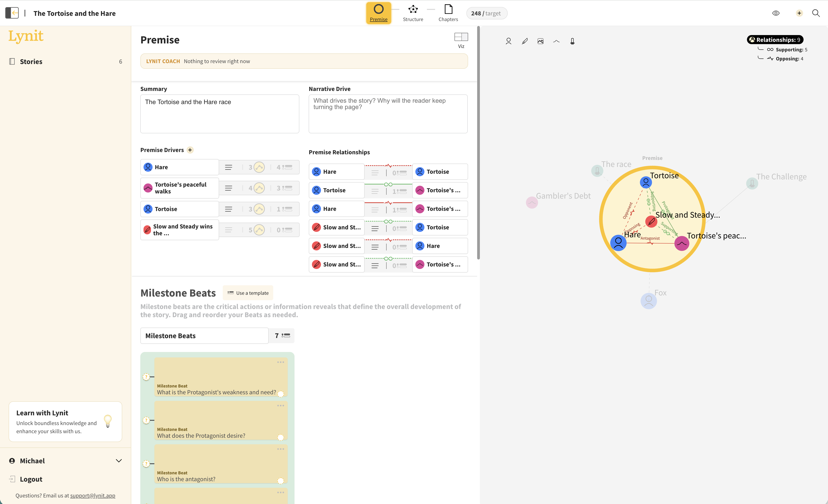Click Logout in sidebar
Viewport: 828px width, 504px height.
(31, 479)
